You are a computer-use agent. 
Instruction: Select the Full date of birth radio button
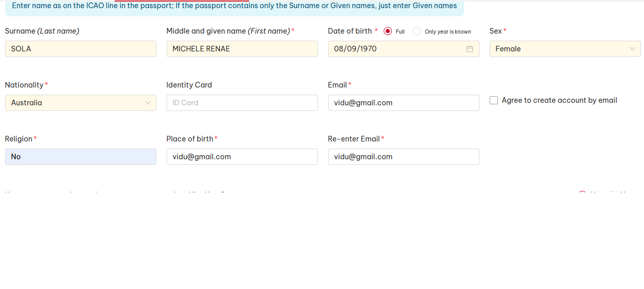click(388, 31)
